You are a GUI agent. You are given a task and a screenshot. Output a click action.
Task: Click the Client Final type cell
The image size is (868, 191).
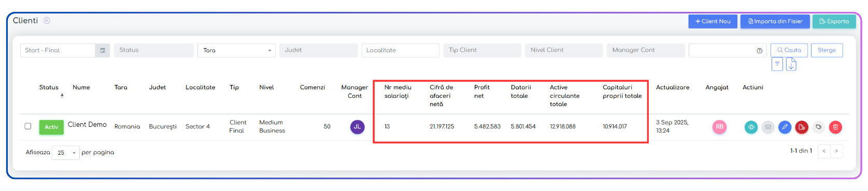click(x=238, y=127)
